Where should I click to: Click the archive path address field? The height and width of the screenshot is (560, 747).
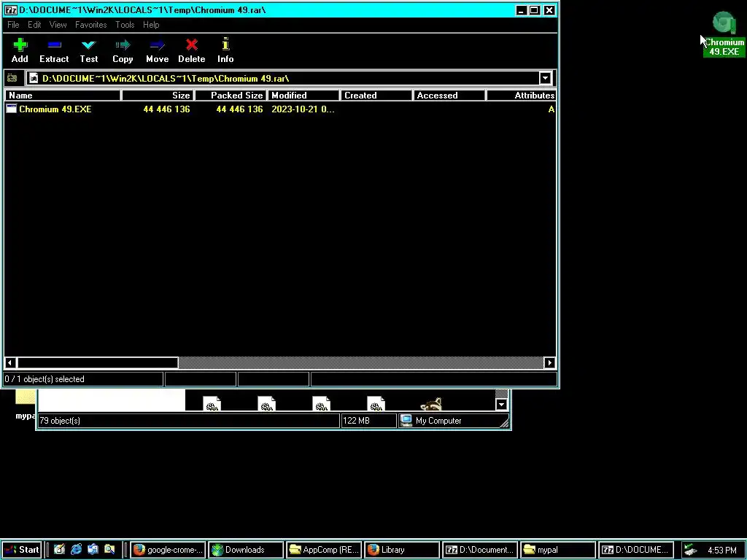283,78
